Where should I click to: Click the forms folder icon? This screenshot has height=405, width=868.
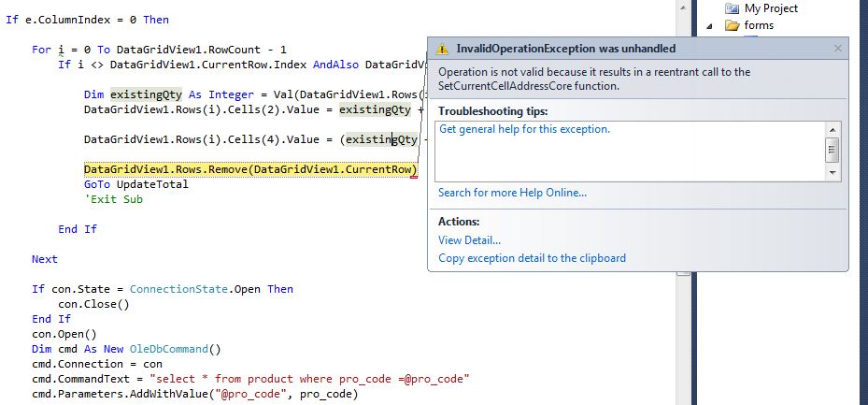732,25
